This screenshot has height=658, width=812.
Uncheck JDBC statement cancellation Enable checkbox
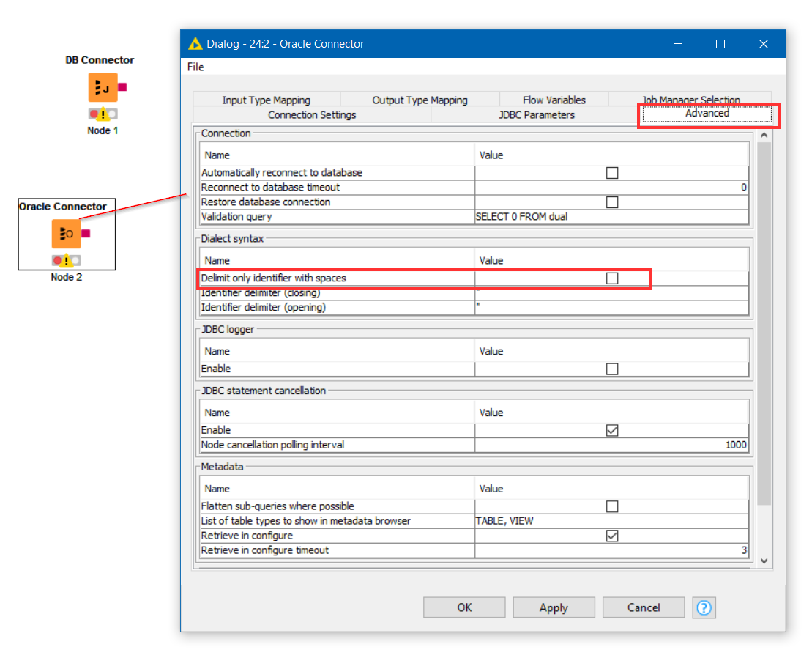[612, 430]
